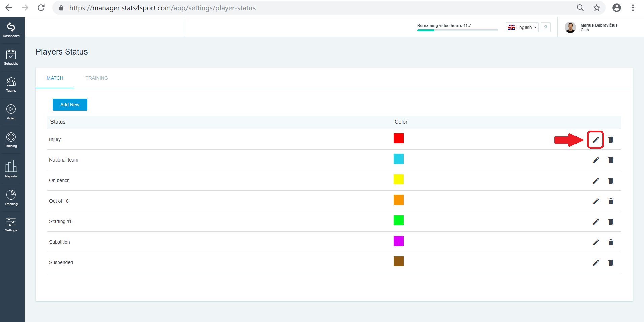Reload the page in browser
This screenshot has width=644, height=322.
[41, 8]
